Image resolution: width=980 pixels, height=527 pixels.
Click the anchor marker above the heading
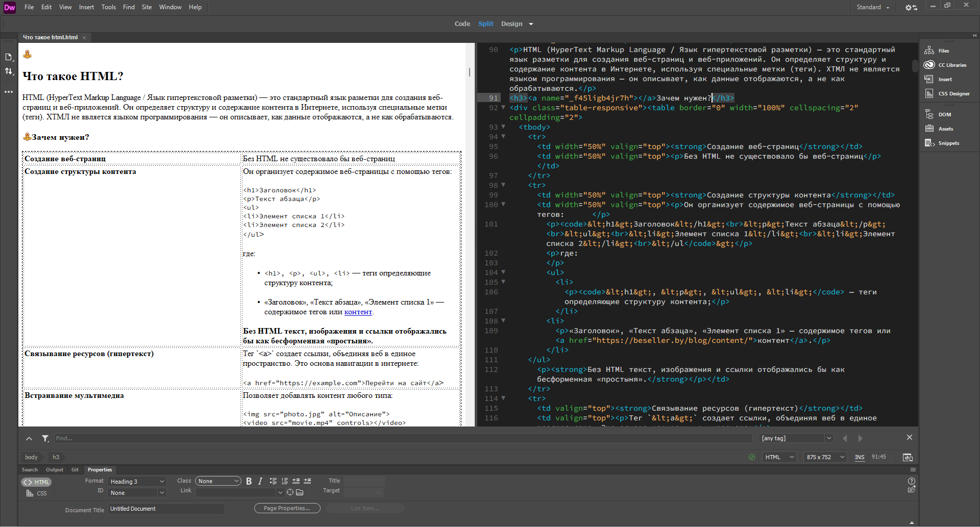pos(28,54)
